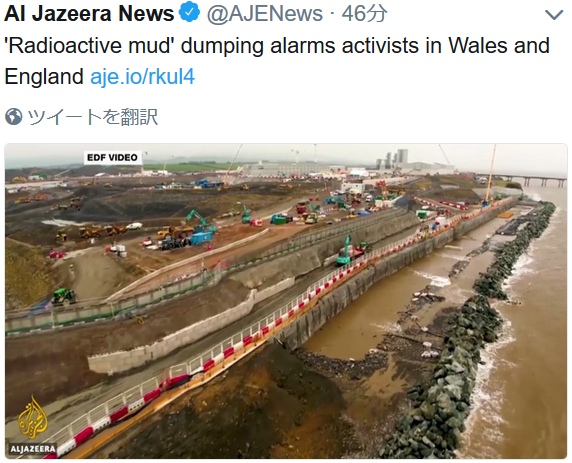Click the globe icon beside translate text
Screen dimensions: 572x463
[13, 117]
